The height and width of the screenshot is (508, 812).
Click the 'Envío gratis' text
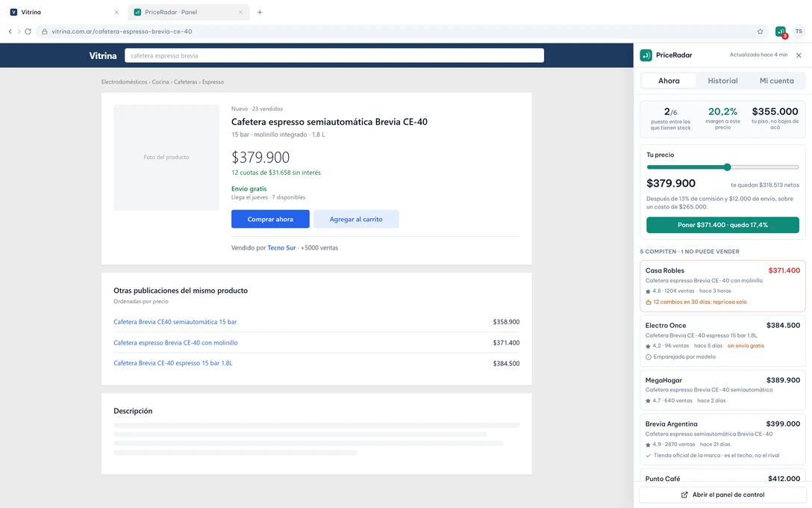point(249,189)
